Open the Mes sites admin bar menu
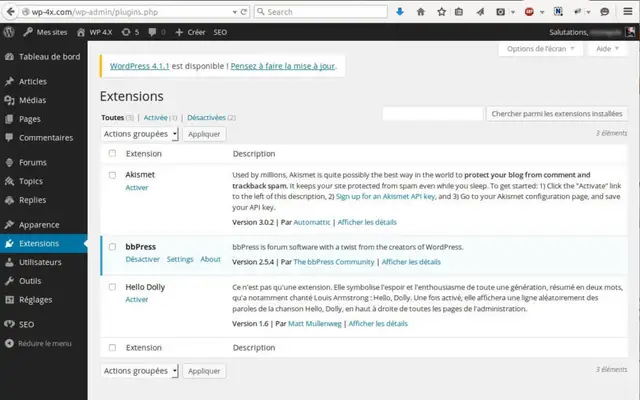Screen dimensions: 640x400 pyautogui.click(x=45, y=32)
